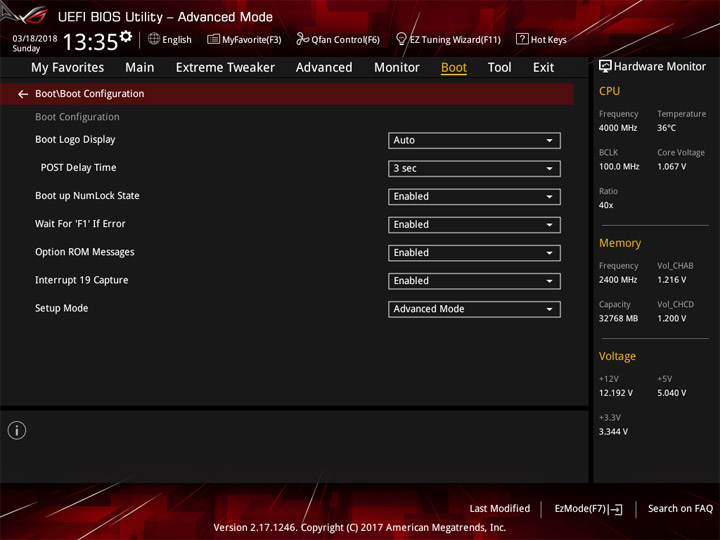Switch to the Extreme Tweaker tab
Viewport: 720px width, 540px height.
[x=225, y=68]
